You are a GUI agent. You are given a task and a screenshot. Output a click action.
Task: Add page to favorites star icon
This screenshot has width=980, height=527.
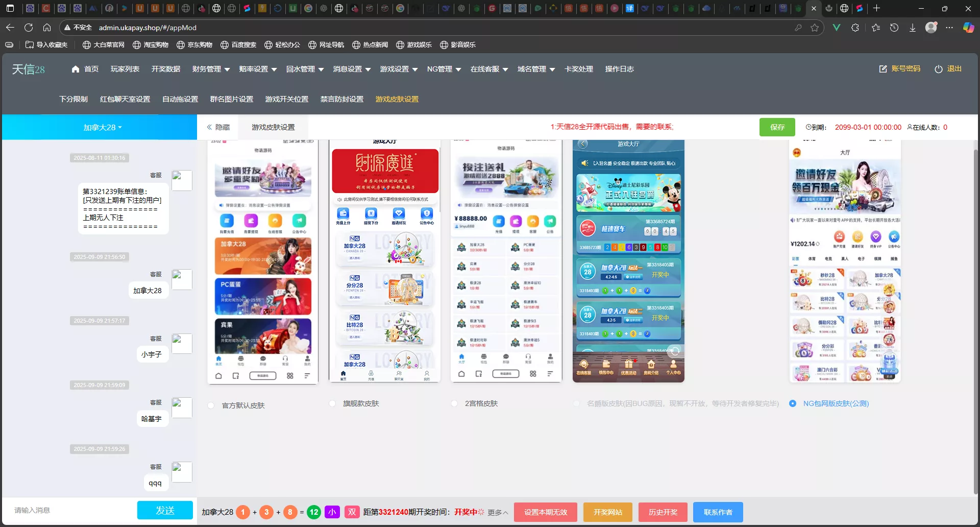click(815, 28)
